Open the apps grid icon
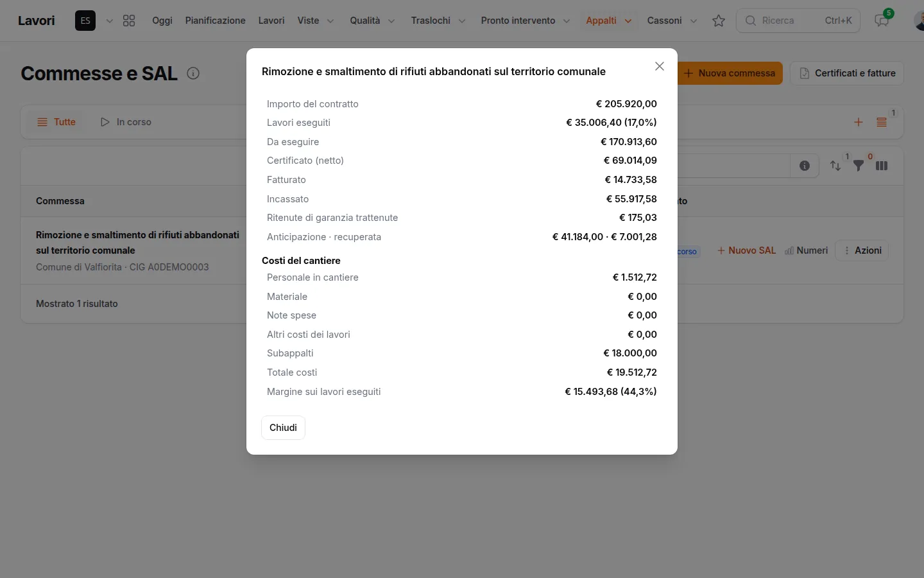924x578 pixels. coord(129,21)
